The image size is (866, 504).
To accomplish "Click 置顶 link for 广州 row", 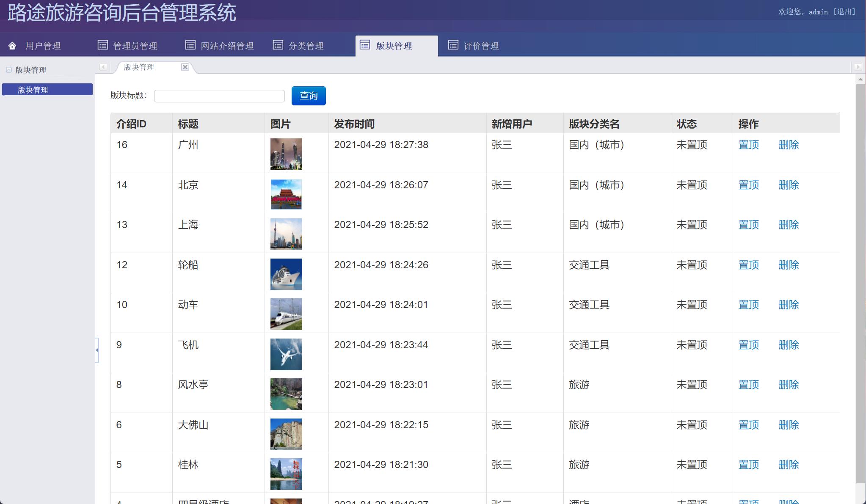I will pyautogui.click(x=748, y=145).
